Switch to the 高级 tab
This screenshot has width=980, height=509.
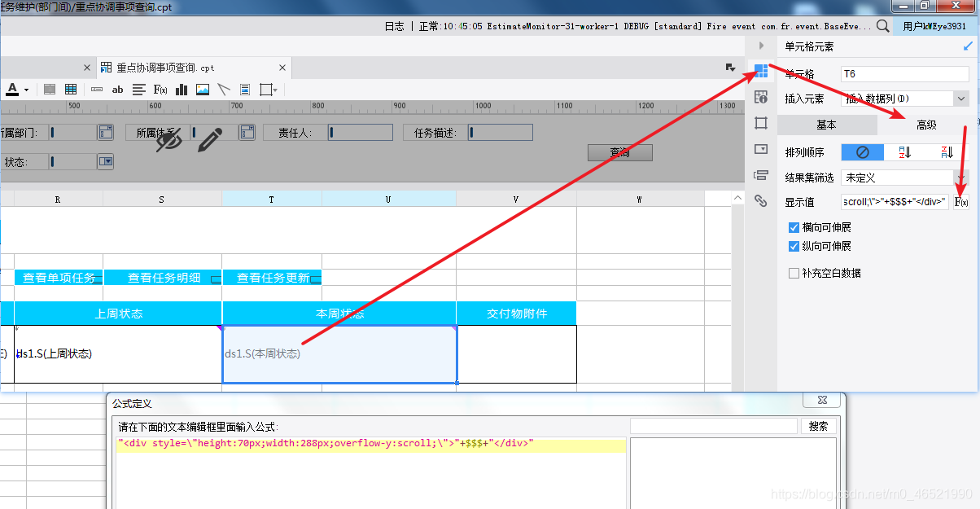point(926,125)
